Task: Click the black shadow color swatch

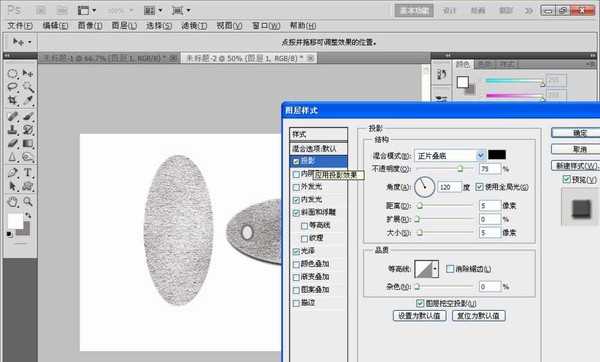Action: coord(497,155)
